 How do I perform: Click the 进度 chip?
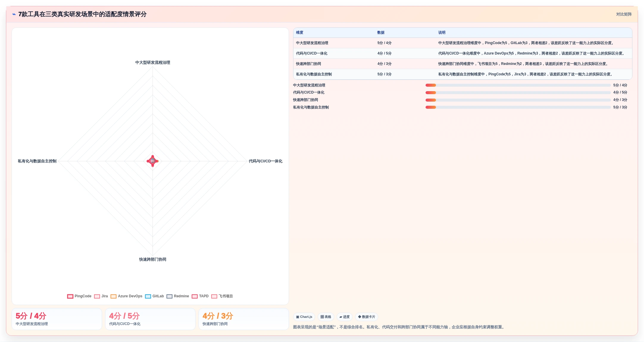[x=345, y=317]
